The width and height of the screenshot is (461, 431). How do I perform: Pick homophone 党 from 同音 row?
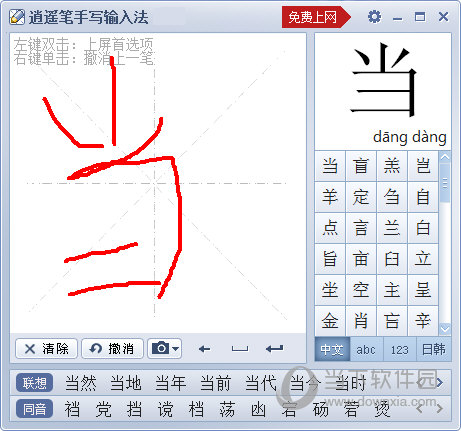pyautogui.click(x=103, y=409)
